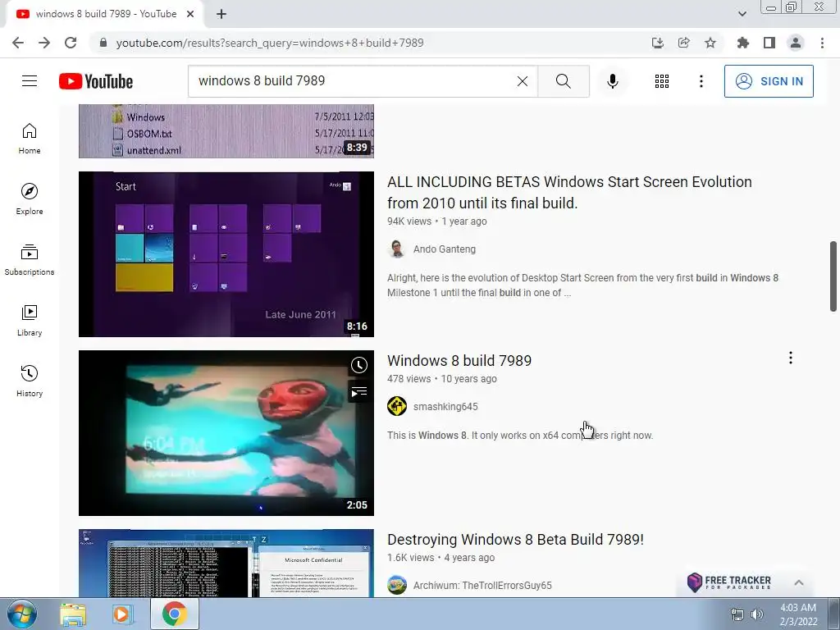Viewport: 840px width, 630px height.
Task: Add Windows 8 build 7989 to Watch later
Action: (x=359, y=365)
